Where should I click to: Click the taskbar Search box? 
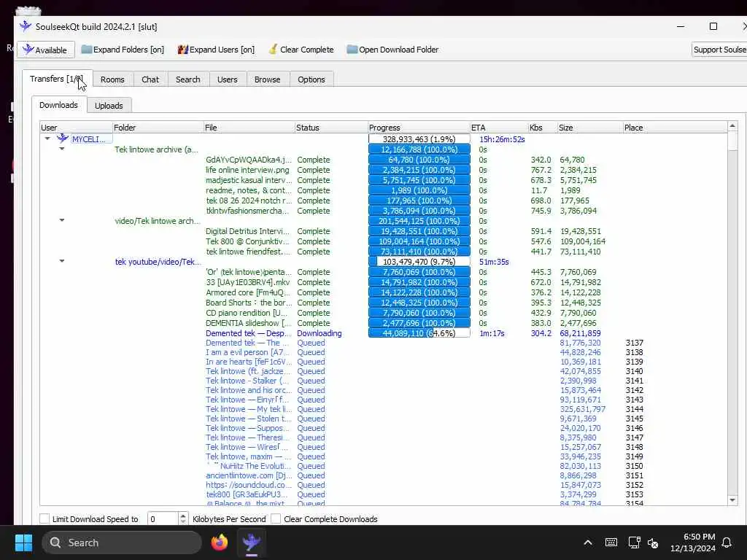(x=122, y=542)
